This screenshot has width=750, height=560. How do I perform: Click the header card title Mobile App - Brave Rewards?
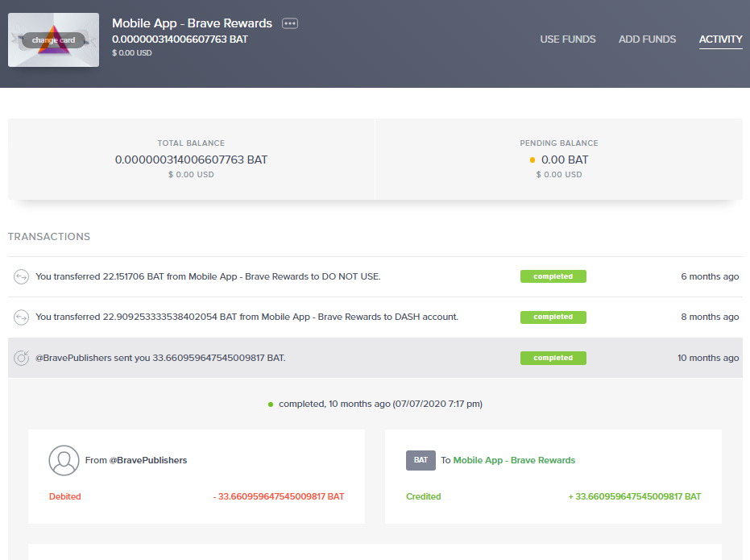click(x=192, y=23)
